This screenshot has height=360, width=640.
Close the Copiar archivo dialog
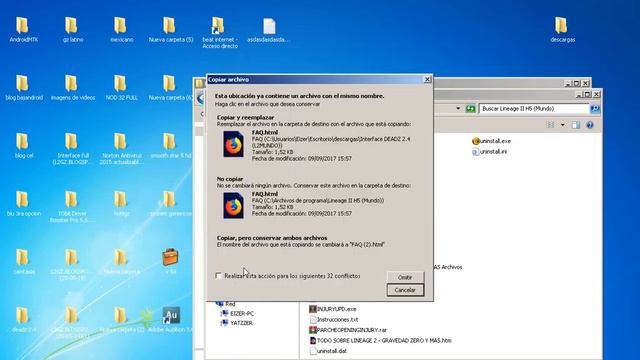tap(427, 79)
